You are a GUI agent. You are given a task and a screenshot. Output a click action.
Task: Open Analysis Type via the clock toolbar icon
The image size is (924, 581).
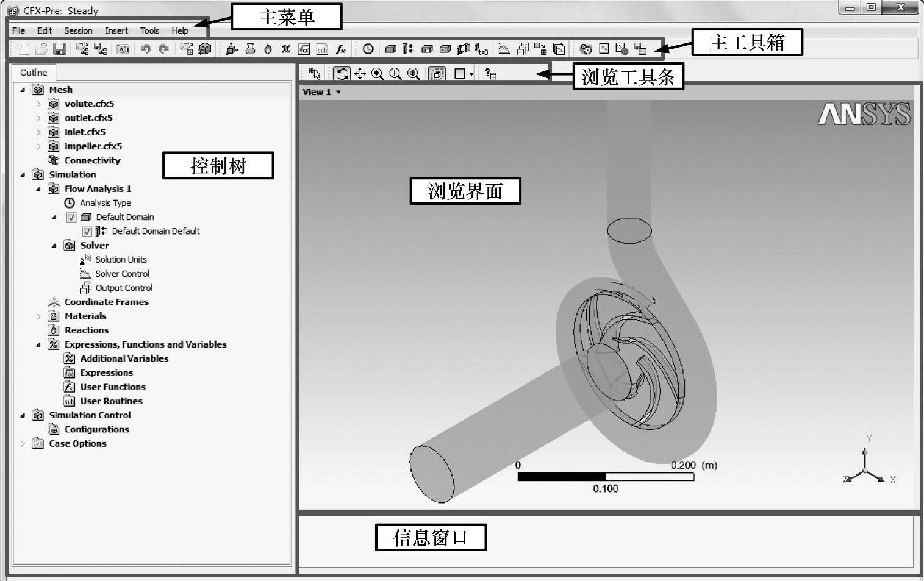pyautogui.click(x=368, y=49)
